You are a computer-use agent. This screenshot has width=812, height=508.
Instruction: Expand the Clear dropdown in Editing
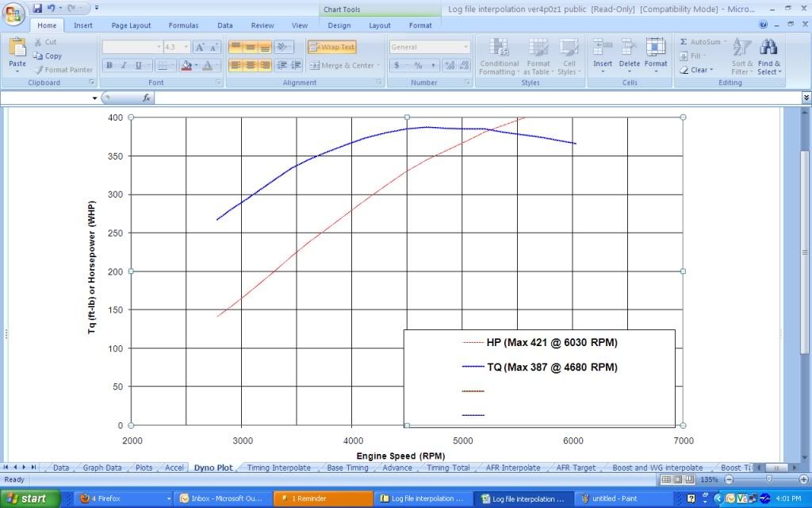coord(698,70)
